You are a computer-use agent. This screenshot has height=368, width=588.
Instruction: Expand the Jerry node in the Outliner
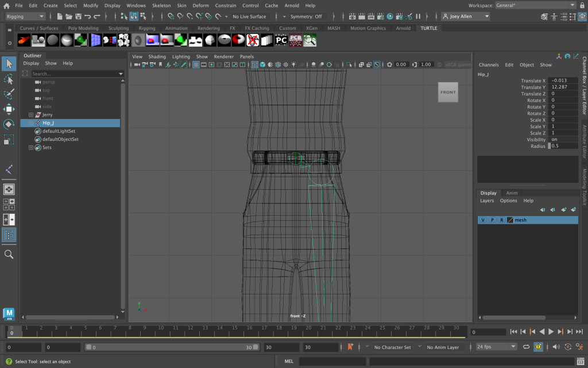(x=31, y=115)
